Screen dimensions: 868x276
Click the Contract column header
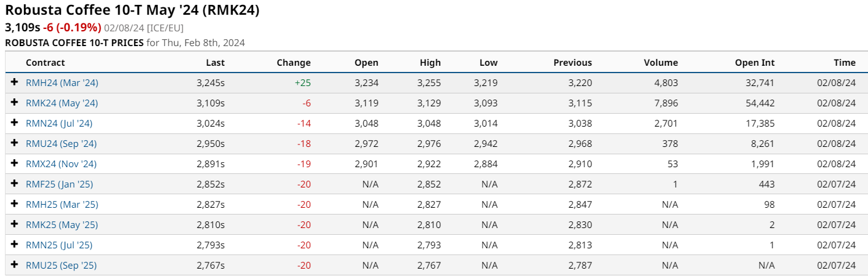click(45, 63)
